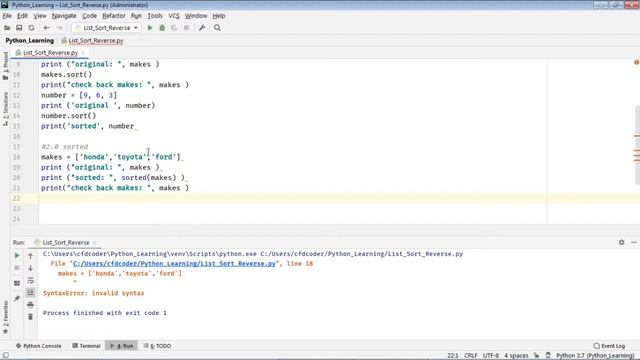Open the Event Log
The height and width of the screenshot is (360, 640).
pos(609,346)
